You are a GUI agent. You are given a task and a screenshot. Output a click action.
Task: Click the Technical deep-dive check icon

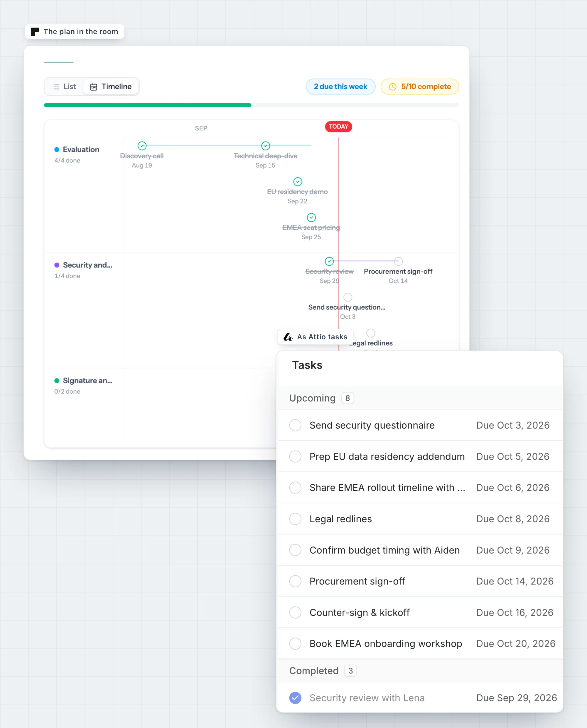(x=266, y=146)
